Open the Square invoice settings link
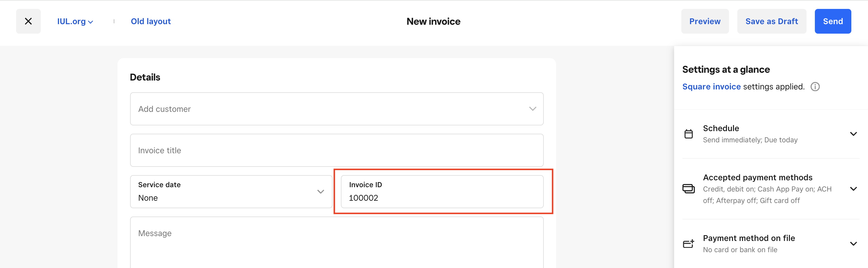The width and height of the screenshot is (868, 268). 711,87
